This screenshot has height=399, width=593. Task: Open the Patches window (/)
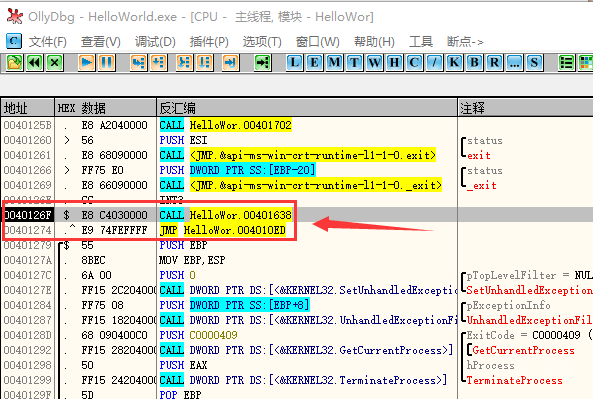click(435, 62)
